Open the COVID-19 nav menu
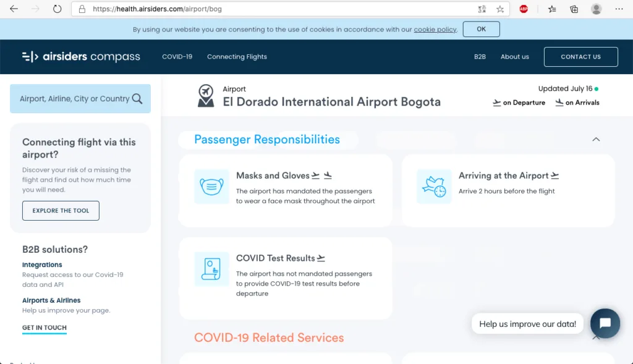Image resolution: width=633 pixels, height=364 pixels. tap(177, 57)
